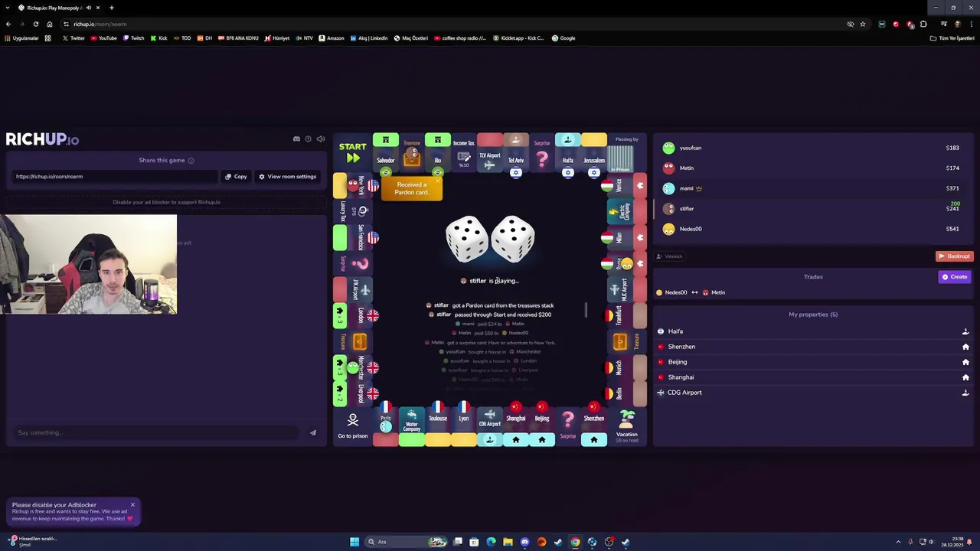
Task: Open View room settings
Action: point(287,177)
